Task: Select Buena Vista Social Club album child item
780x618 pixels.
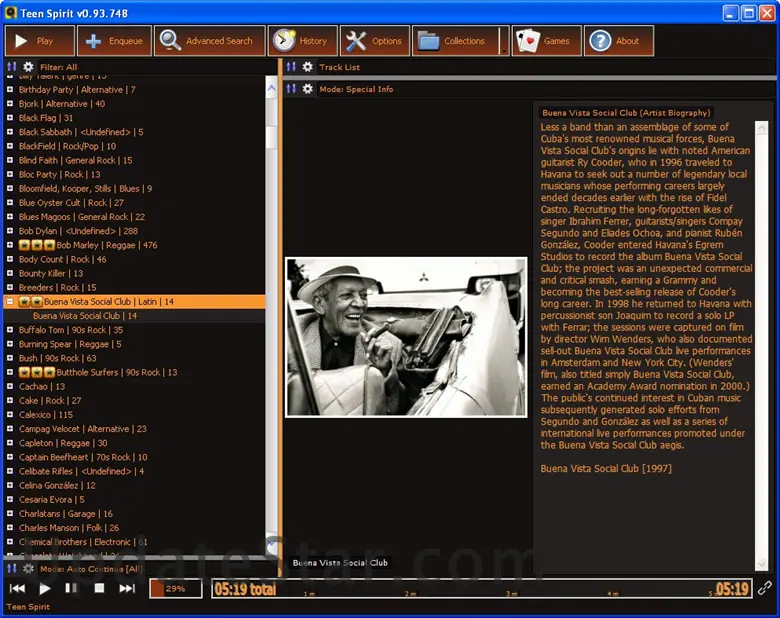Action: 85,316
